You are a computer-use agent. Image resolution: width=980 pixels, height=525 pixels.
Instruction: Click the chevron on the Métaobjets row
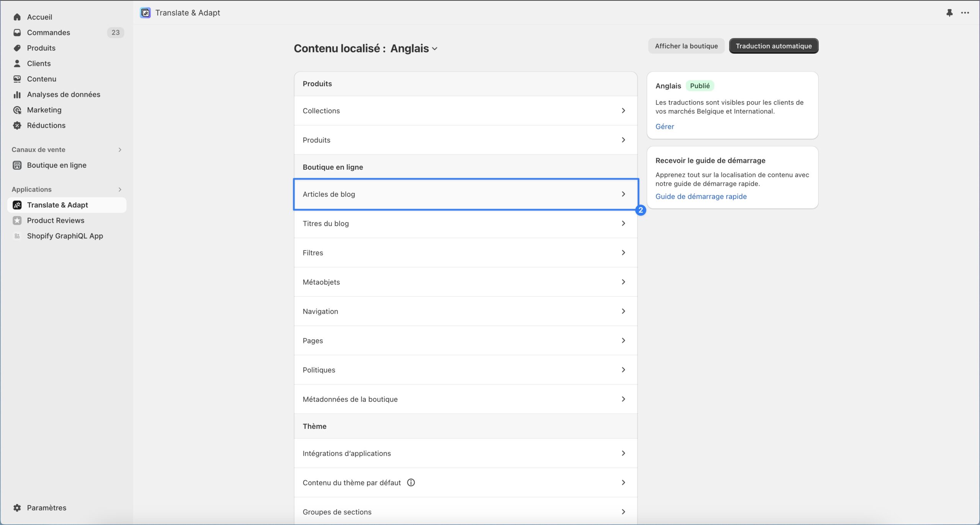[623, 282]
